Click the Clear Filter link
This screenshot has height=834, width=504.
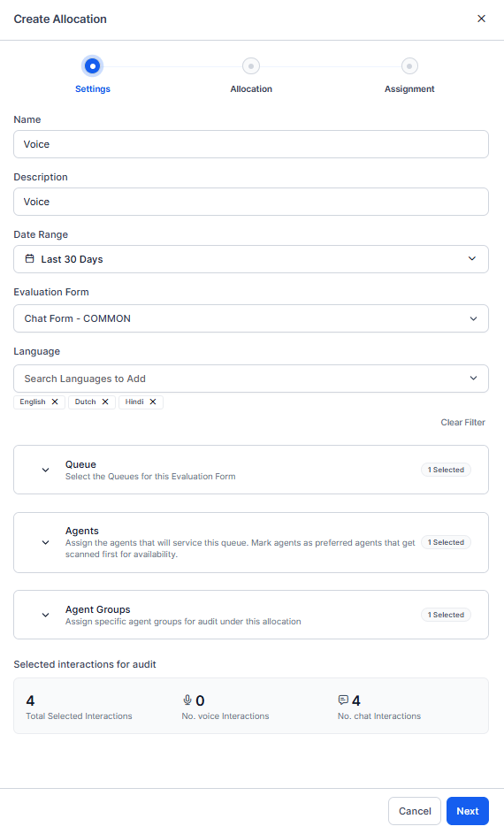[463, 423]
